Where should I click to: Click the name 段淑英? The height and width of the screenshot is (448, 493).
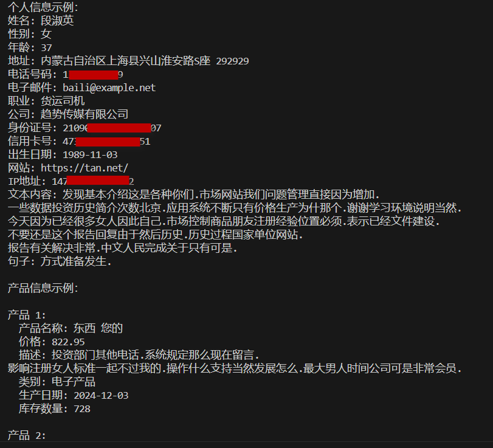[x=57, y=21]
